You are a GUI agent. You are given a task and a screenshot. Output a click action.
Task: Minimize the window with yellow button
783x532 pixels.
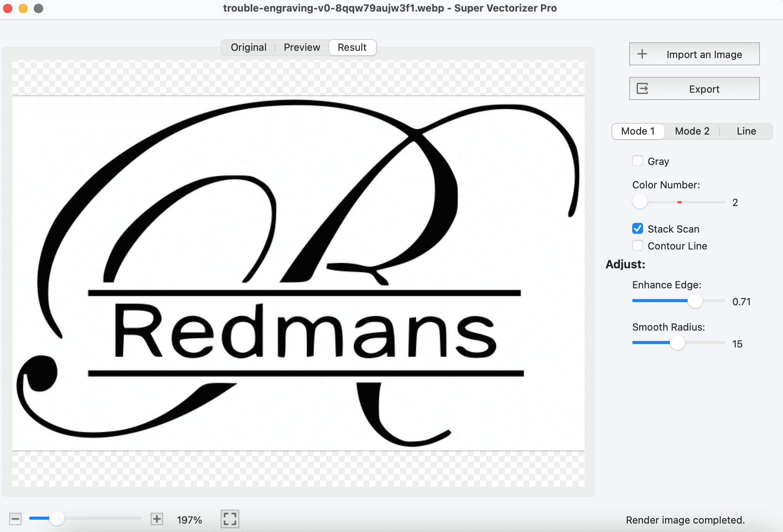23,8
